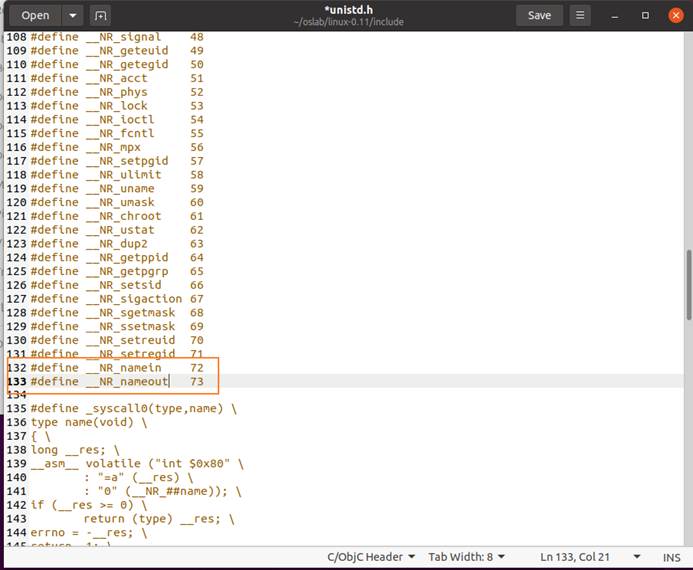Viewport: 693px width, 570px height.
Task: Expand the recent files arrow beside Open
Action: 72,15
